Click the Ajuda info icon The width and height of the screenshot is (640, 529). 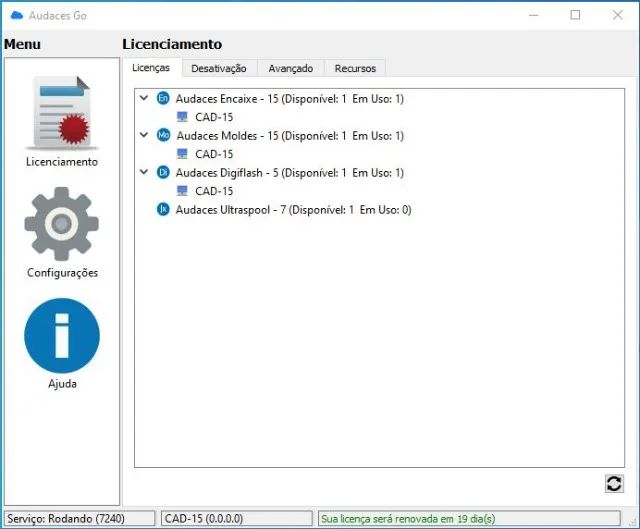[62, 336]
